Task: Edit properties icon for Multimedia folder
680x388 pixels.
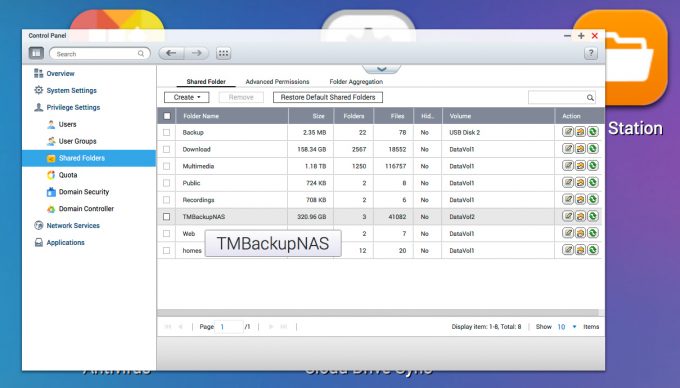Action: pos(568,166)
